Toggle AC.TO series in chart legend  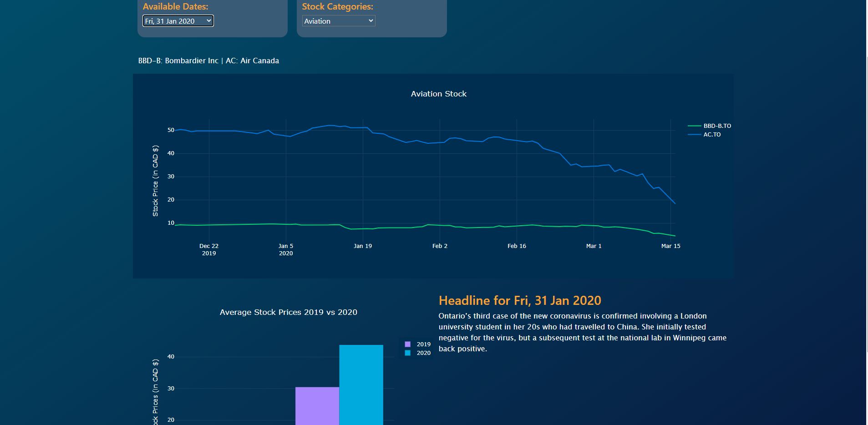(711, 135)
